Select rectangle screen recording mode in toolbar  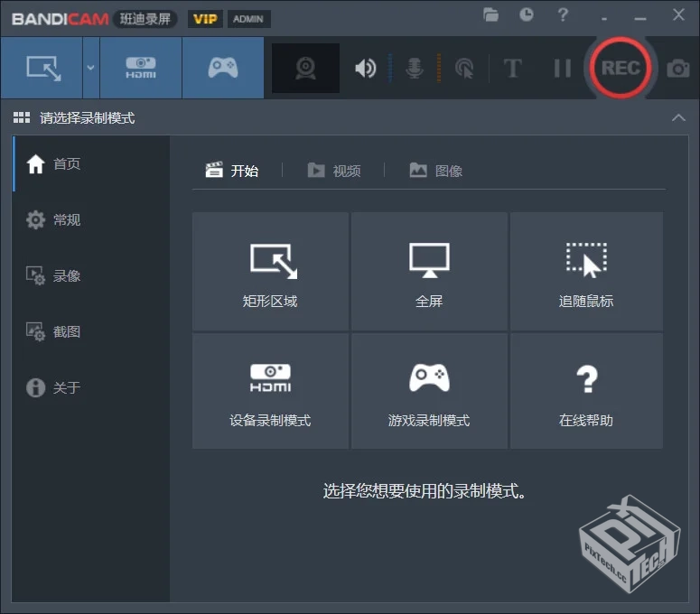tap(42, 68)
